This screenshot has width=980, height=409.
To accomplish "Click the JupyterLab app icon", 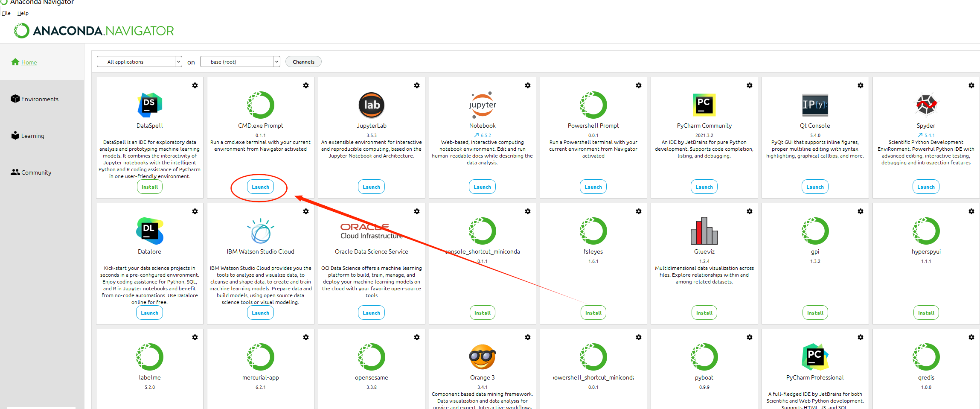I will (372, 105).
